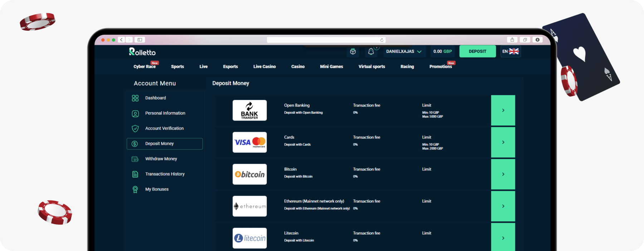Select the Bank Transfer logo

point(250,110)
